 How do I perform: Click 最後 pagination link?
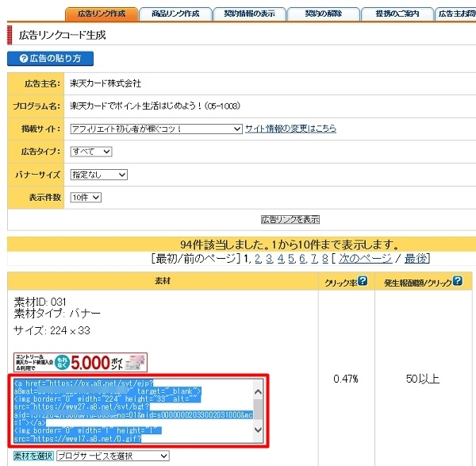pos(415,259)
